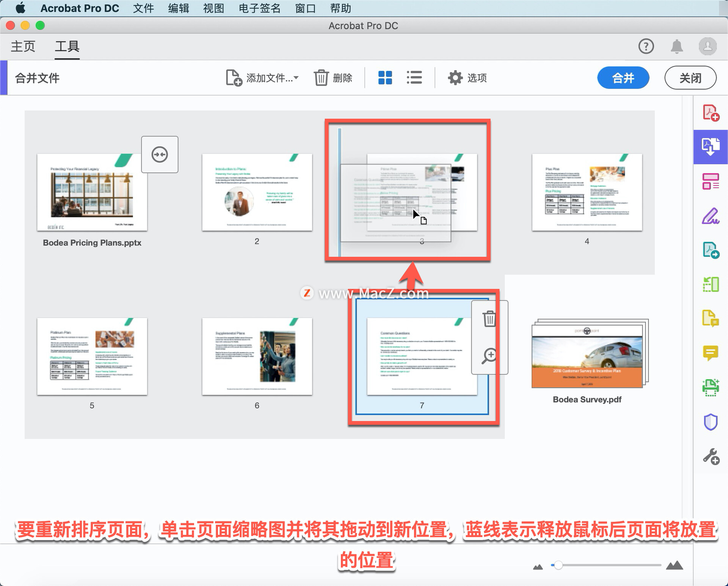Open the E-Sign menu

click(259, 8)
